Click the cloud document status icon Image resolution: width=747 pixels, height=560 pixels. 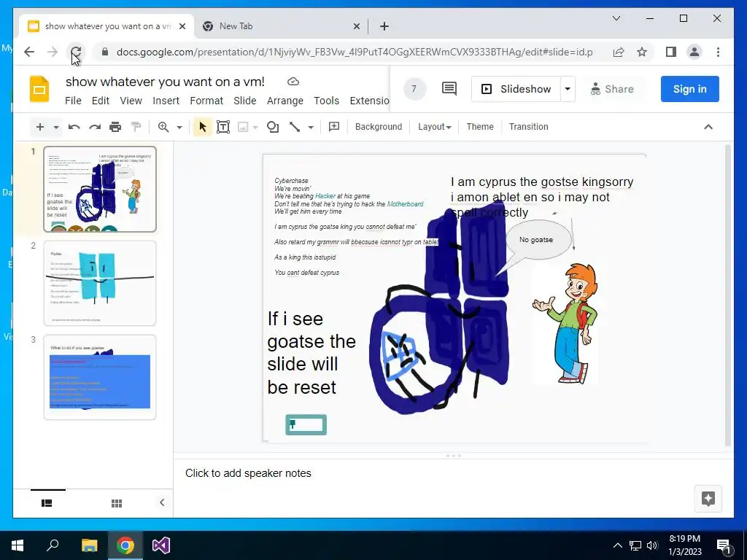point(293,82)
